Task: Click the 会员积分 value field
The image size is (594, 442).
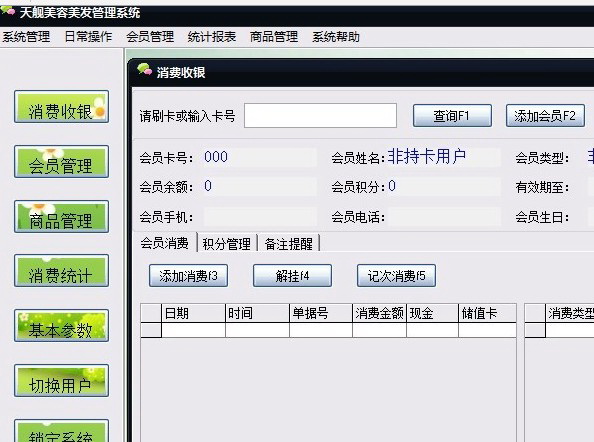Action: click(x=444, y=186)
